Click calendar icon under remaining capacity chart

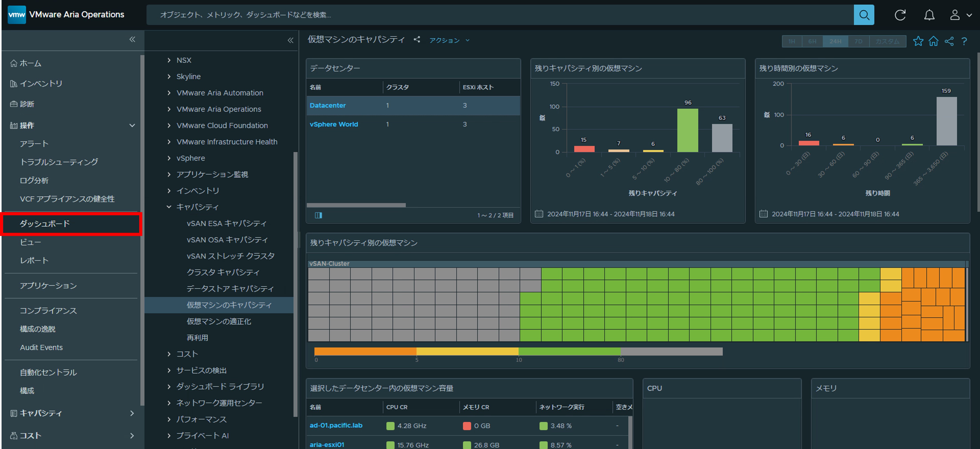tap(539, 213)
